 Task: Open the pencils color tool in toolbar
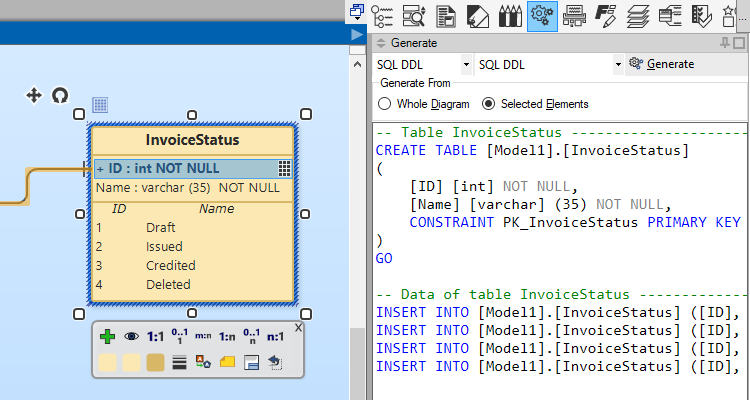tap(510, 15)
